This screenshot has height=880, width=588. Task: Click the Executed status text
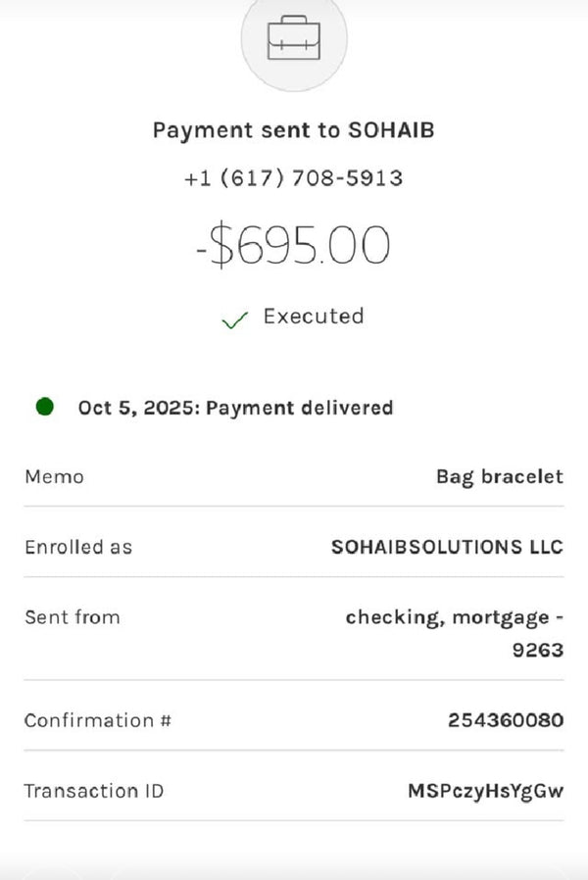pyautogui.click(x=314, y=316)
